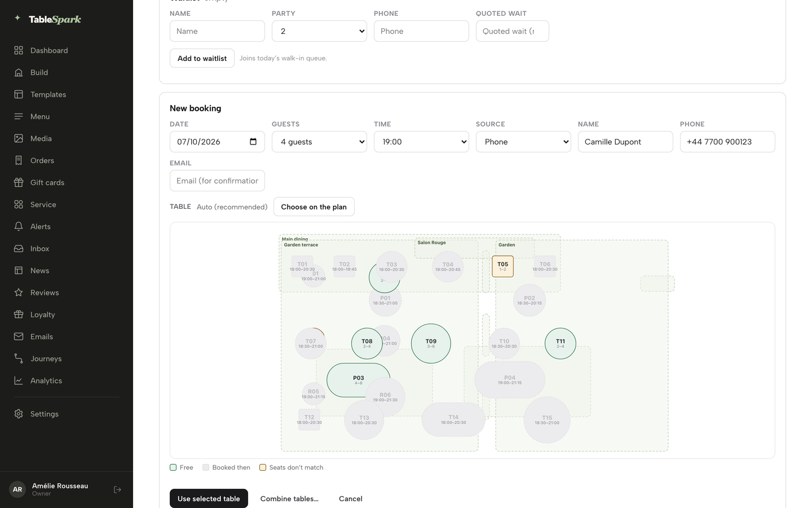Open the date picker calendar icon
Viewport: 812px width, 508px height.
(x=253, y=142)
